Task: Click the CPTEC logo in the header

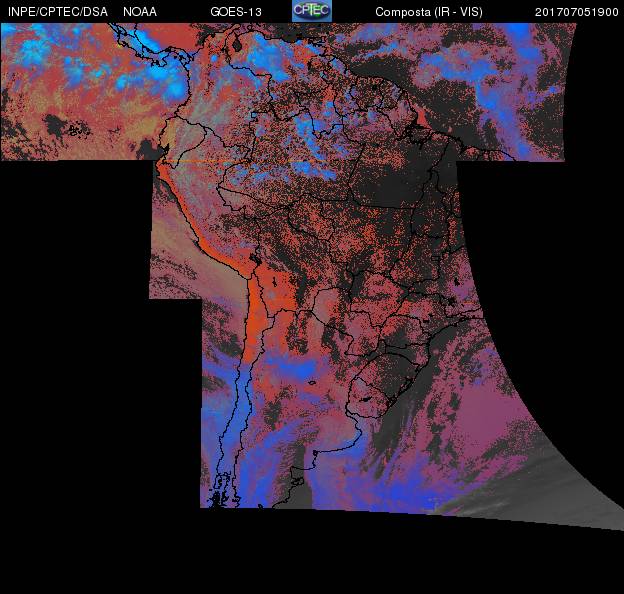Action: click(312, 11)
